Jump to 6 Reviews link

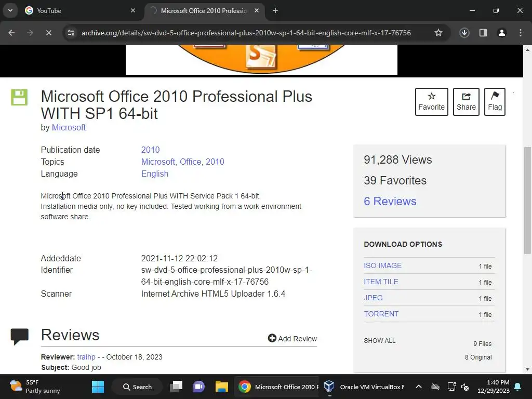coord(390,201)
